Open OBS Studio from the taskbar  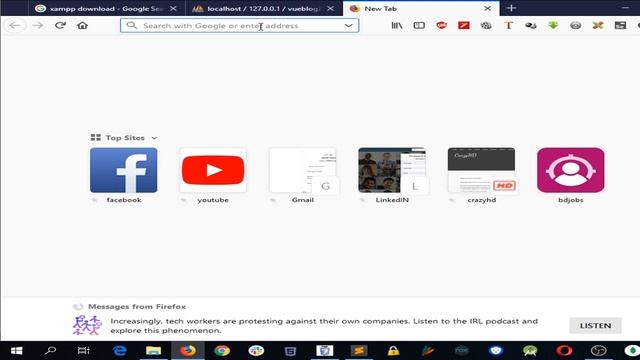tap(599, 351)
